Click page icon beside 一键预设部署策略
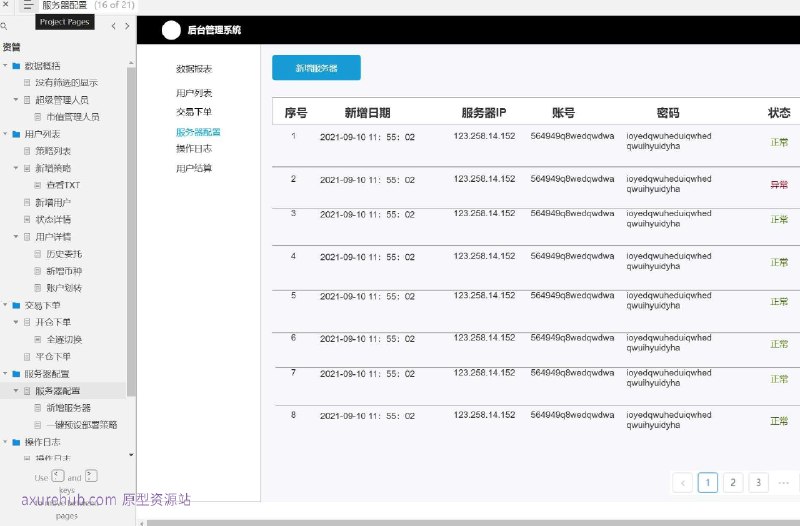800x526 pixels. (38, 424)
